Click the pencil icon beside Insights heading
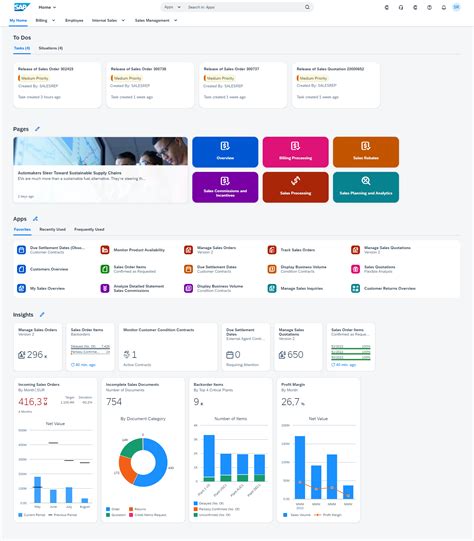This screenshot has width=474, height=541. point(42,314)
